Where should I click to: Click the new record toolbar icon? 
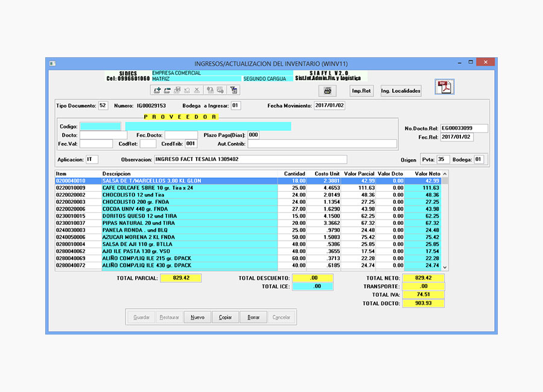click(157, 90)
